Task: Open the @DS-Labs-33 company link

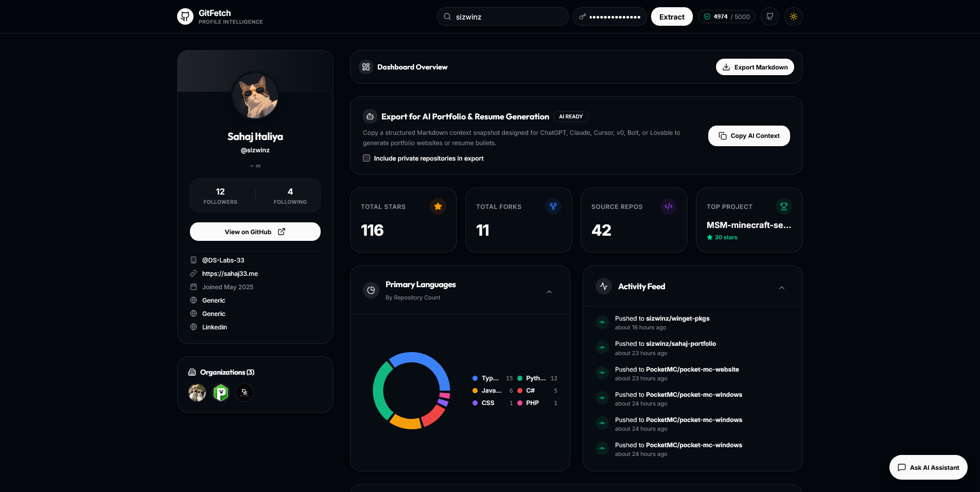Action: point(223,260)
